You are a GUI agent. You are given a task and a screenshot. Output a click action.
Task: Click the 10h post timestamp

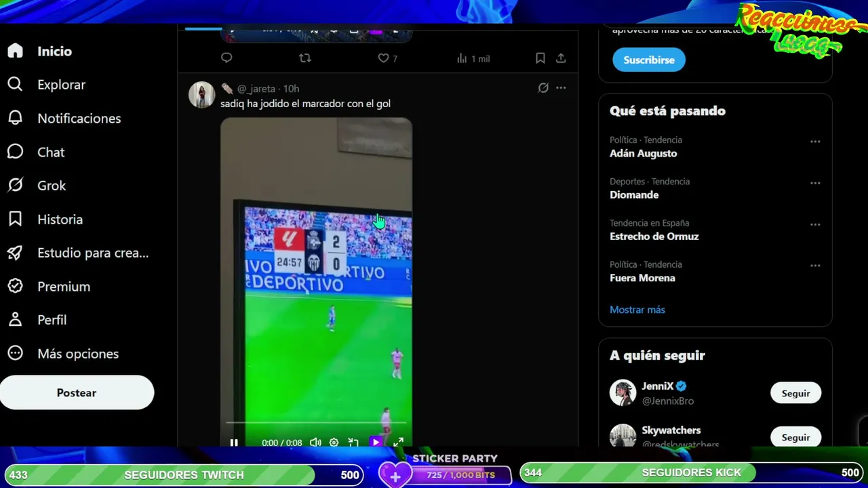point(291,89)
